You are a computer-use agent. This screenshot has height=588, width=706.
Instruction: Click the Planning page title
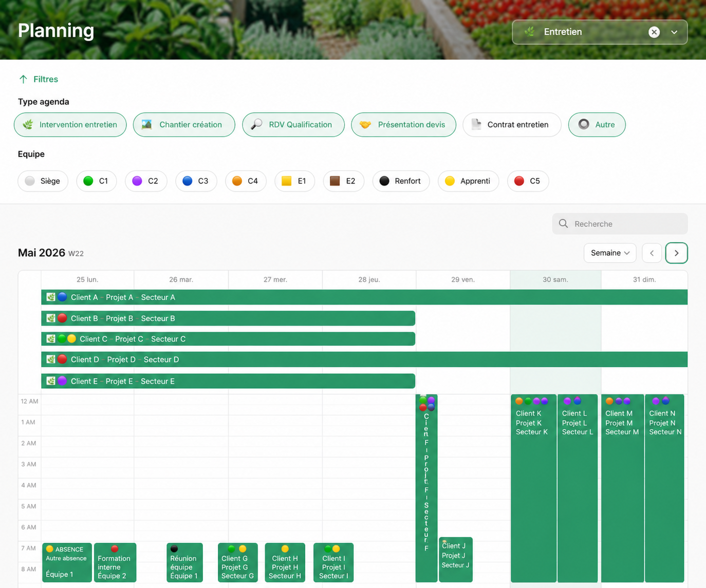click(x=56, y=31)
